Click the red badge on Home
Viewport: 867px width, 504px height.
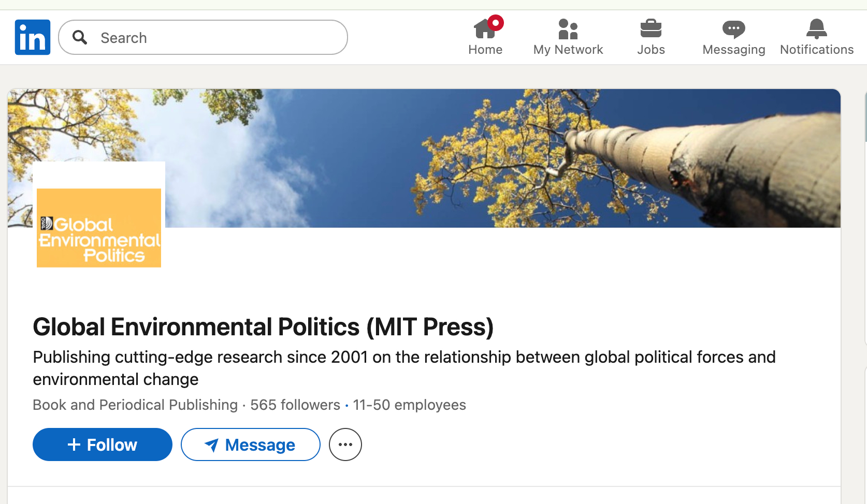(496, 23)
